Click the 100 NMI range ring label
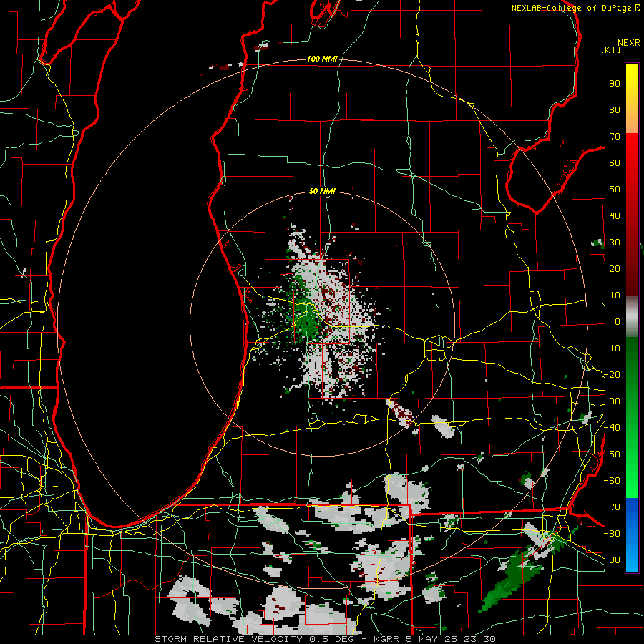Image resolution: width=644 pixels, height=644 pixels. 322,59
